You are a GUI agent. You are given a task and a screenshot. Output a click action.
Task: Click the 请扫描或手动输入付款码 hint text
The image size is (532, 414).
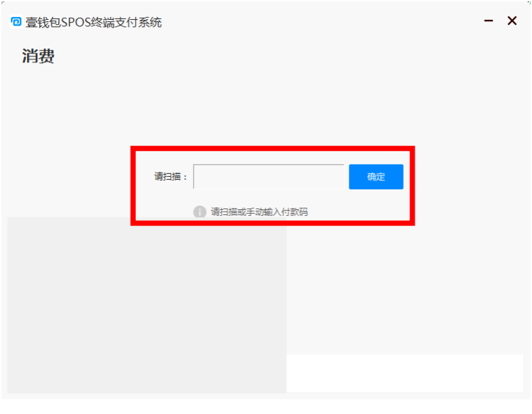(x=259, y=211)
